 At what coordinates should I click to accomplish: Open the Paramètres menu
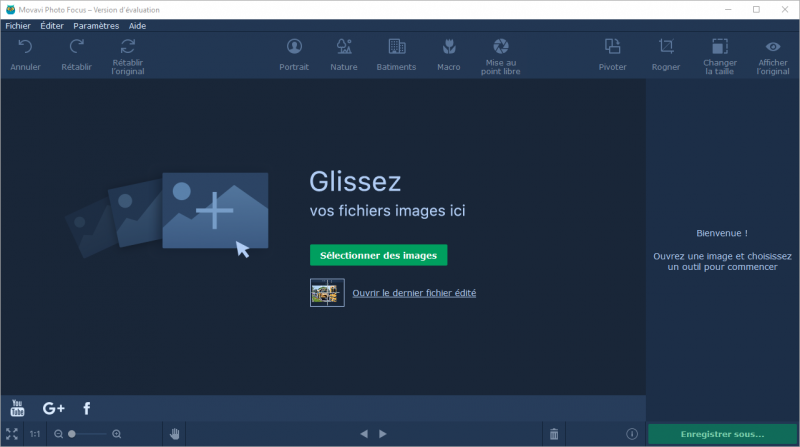click(x=96, y=26)
